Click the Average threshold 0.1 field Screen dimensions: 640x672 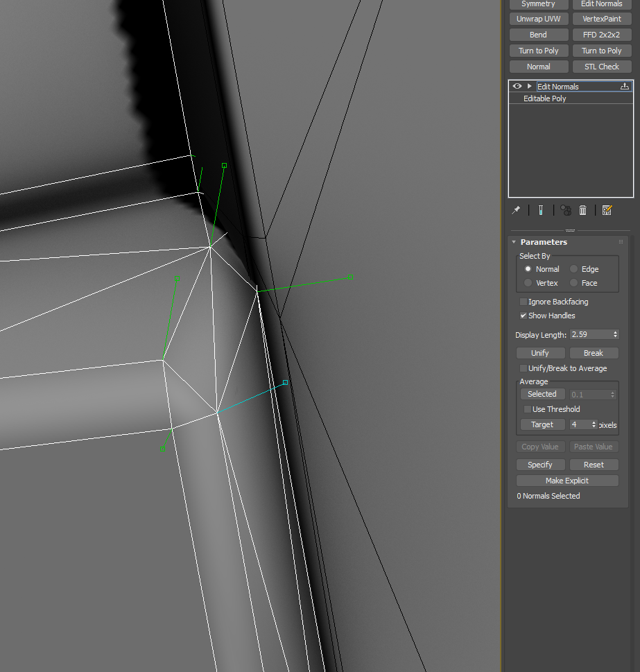tap(589, 395)
